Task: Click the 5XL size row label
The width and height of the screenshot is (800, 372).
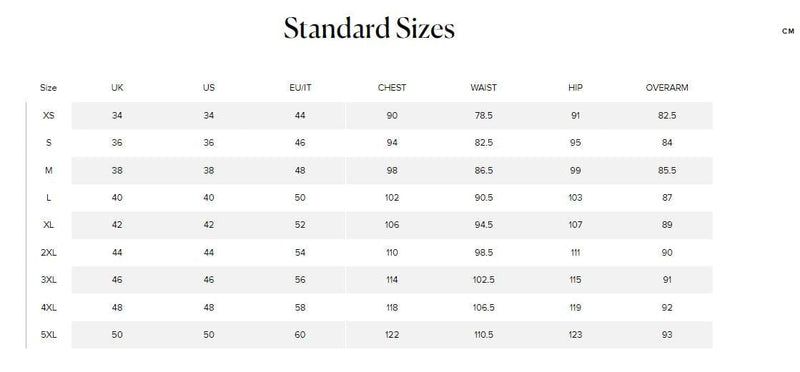Action: click(x=48, y=335)
